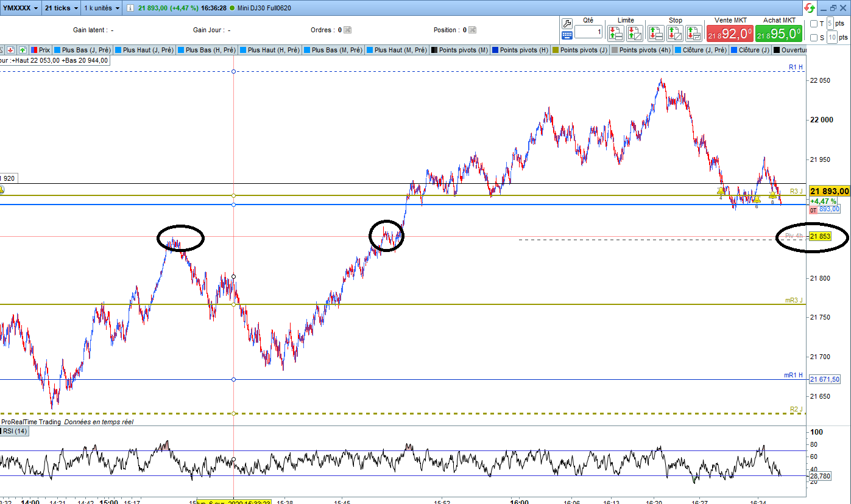Enable the T take-profit checkbox

pyautogui.click(x=814, y=24)
